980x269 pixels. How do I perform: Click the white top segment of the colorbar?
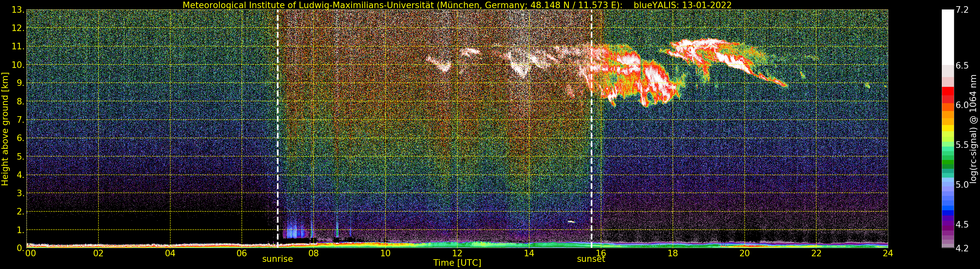click(948, 37)
